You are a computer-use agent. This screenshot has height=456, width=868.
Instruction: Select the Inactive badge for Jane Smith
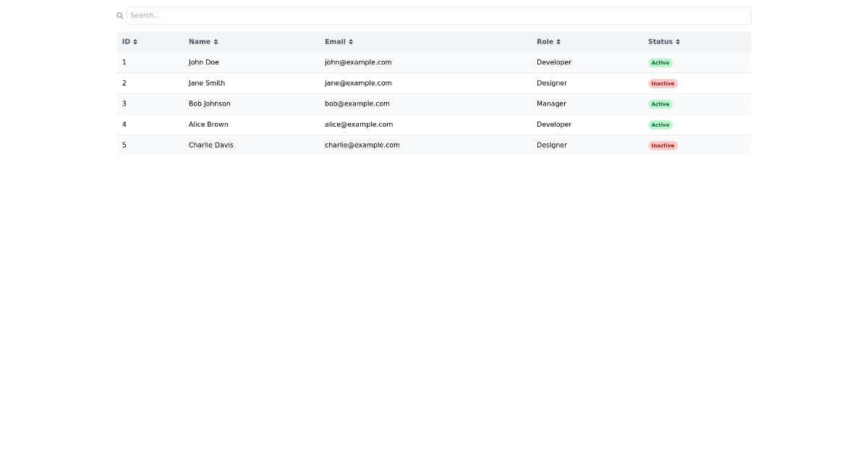coord(663,83)
